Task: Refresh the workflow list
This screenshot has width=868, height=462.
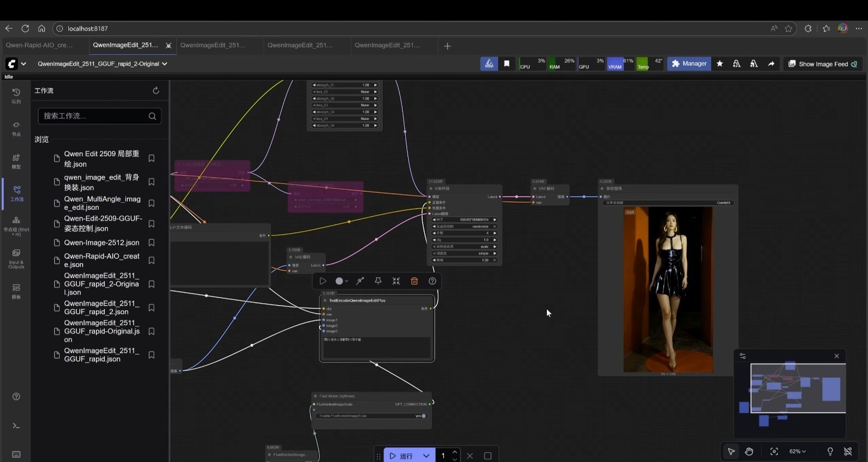Action: 156,91
